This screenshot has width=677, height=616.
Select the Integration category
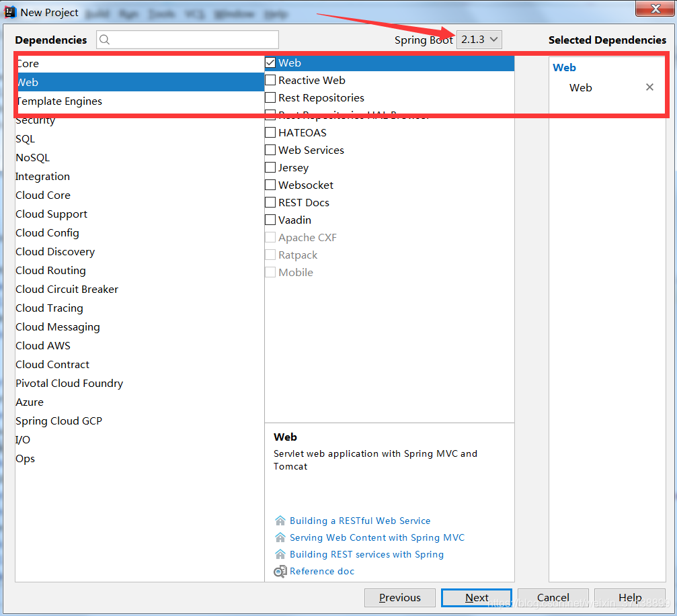click(x=139, y=177)
